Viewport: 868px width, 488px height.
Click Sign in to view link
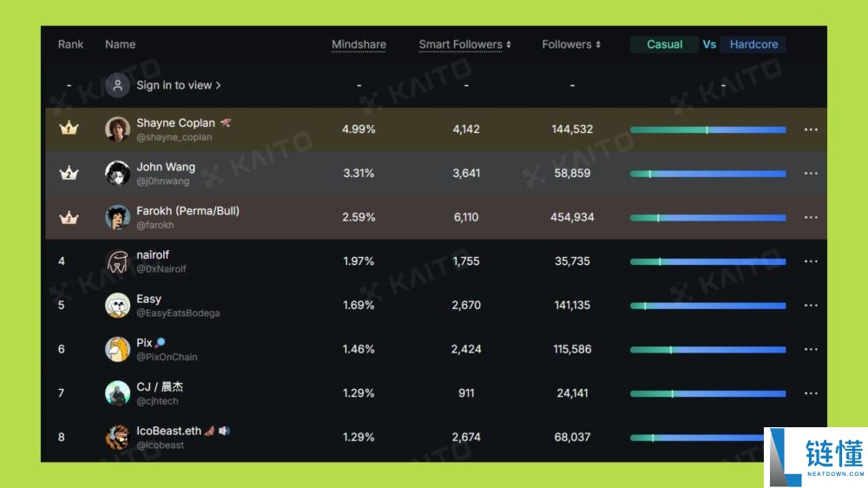pyautogui.click(x=178, y=85)
